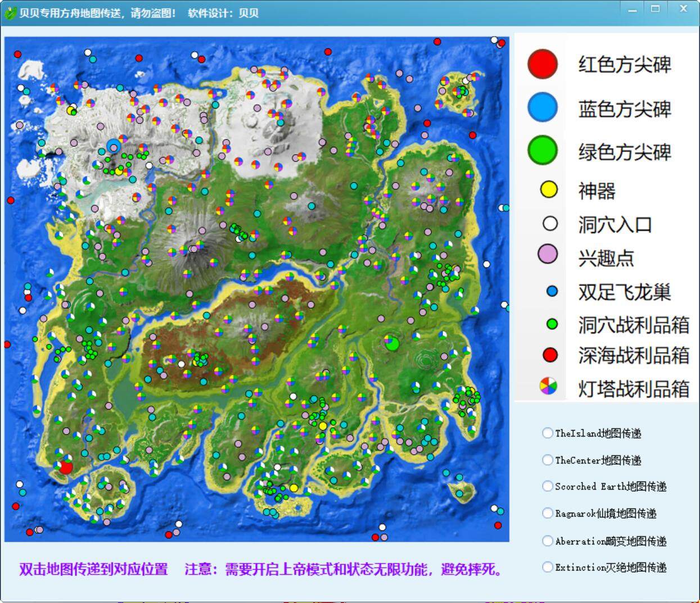The width and height of the screenshot is (700, 603).
Task: Select Extinction灭绝地图传递 radio button
Action: click(548, 567)
